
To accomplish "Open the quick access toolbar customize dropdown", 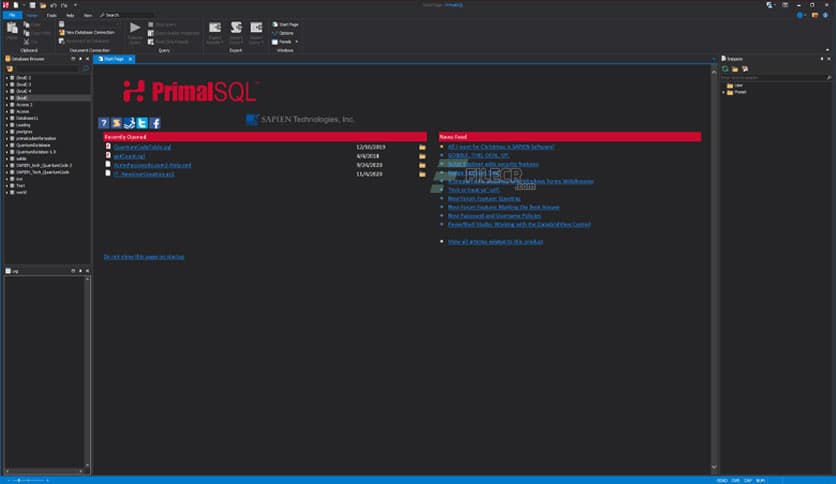I will (75, 5).
